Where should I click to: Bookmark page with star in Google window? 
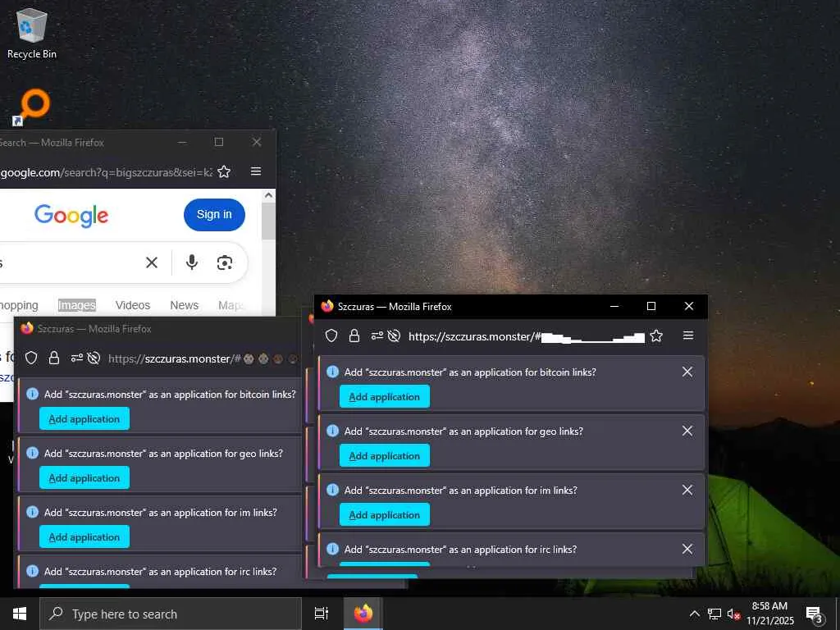click(224, 171)
